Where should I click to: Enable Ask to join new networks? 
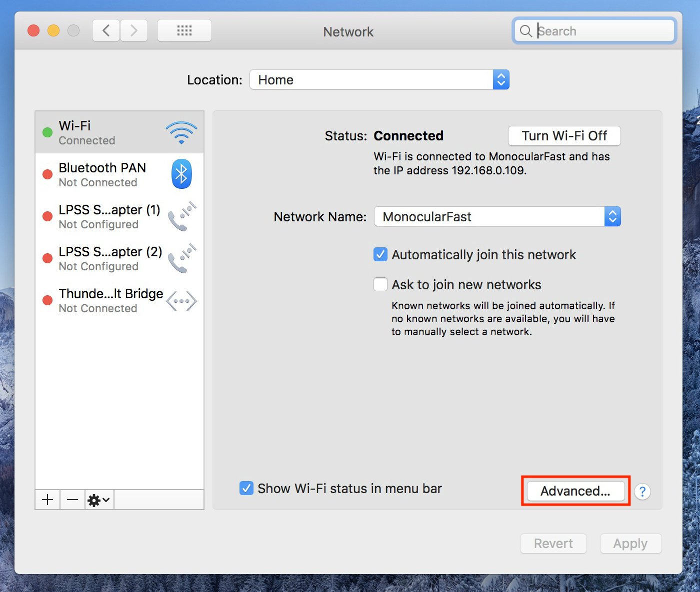pos(380,285)
